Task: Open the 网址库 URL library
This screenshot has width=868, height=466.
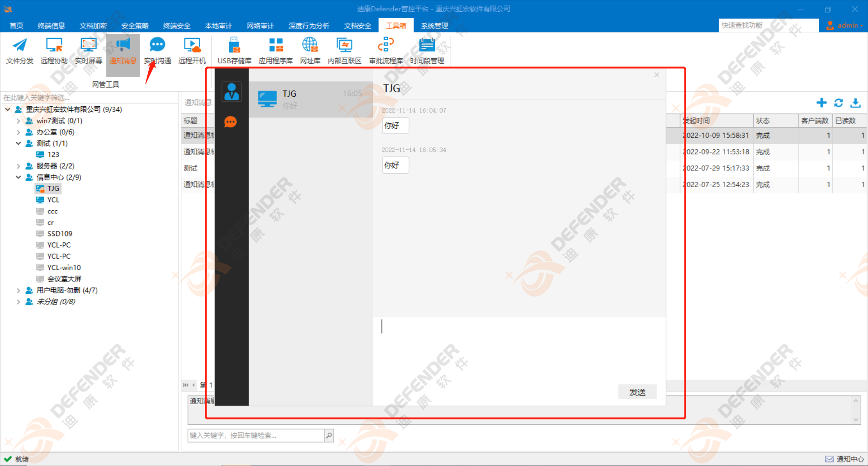Action: (x=310, y=50)
